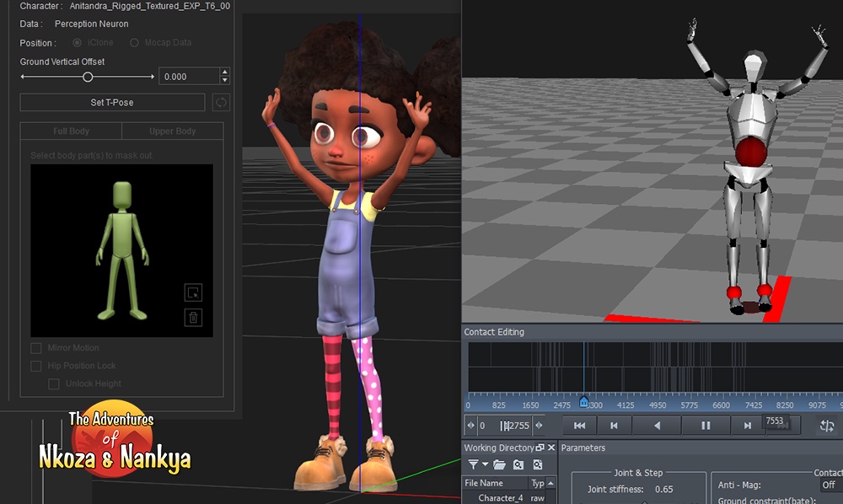Pause the motion capture playback
Image resolution: width=843 pixels, height=504 pixels.
point(706,426)
